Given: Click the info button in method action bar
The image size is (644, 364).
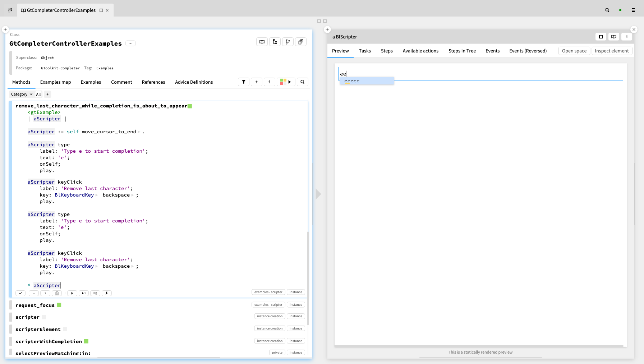Looking at the screenshot, I should click(x=45, y=293).
